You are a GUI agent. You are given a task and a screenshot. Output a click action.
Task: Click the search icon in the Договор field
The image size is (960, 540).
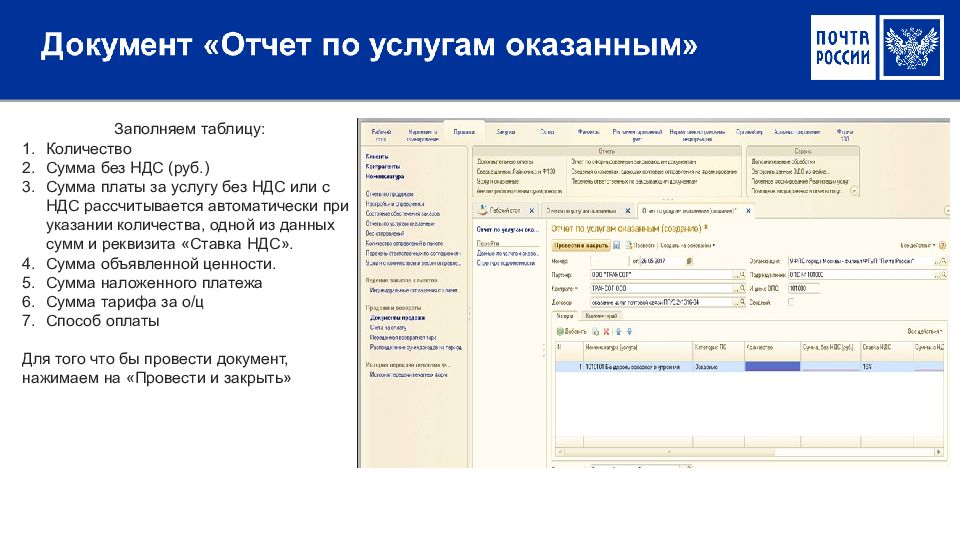741,302
